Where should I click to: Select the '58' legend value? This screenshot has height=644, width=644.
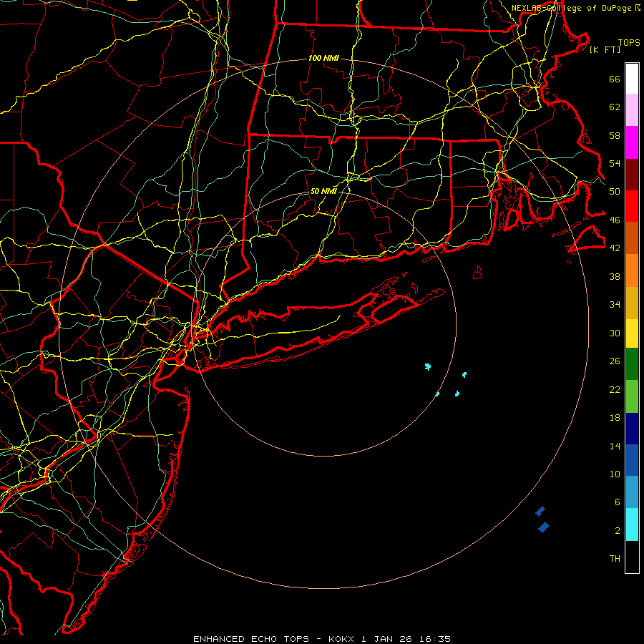615,135
